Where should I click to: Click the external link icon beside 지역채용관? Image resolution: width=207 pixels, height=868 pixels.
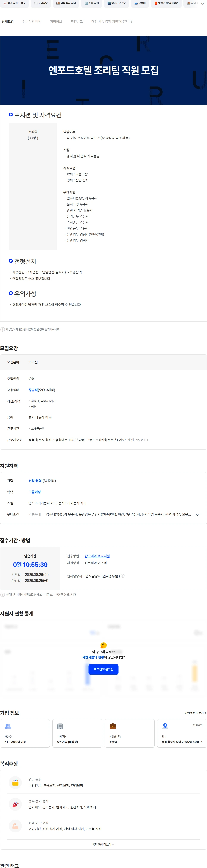[x=130, y=21]
